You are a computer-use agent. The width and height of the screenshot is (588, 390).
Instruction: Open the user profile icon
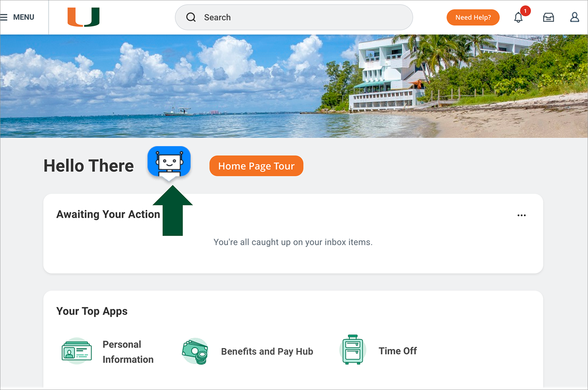coord(575,17)
